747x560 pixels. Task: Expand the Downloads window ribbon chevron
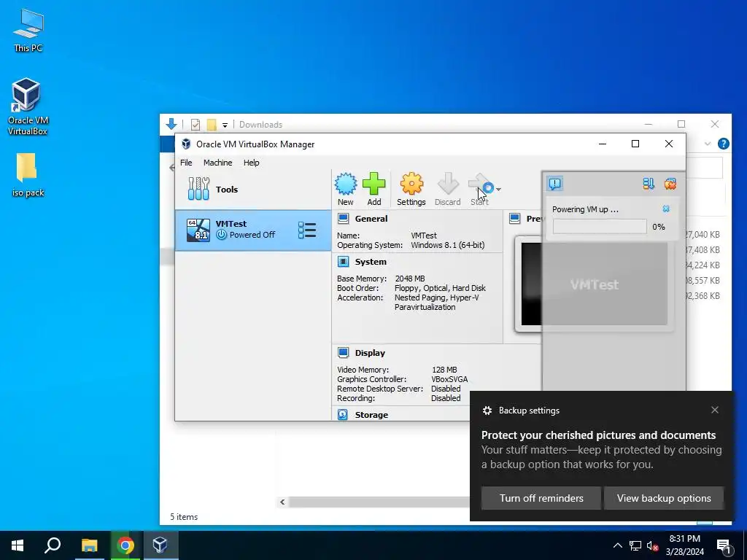[708, 144]
